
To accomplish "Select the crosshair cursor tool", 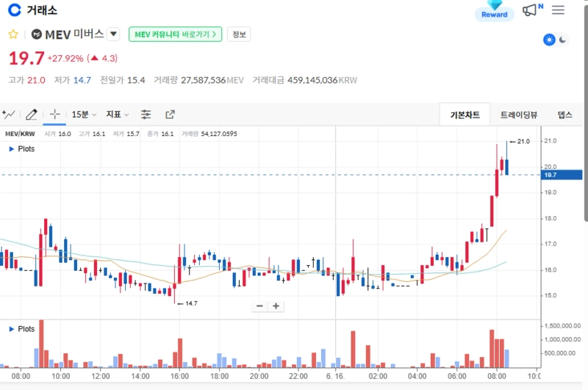I will (54, 114).
